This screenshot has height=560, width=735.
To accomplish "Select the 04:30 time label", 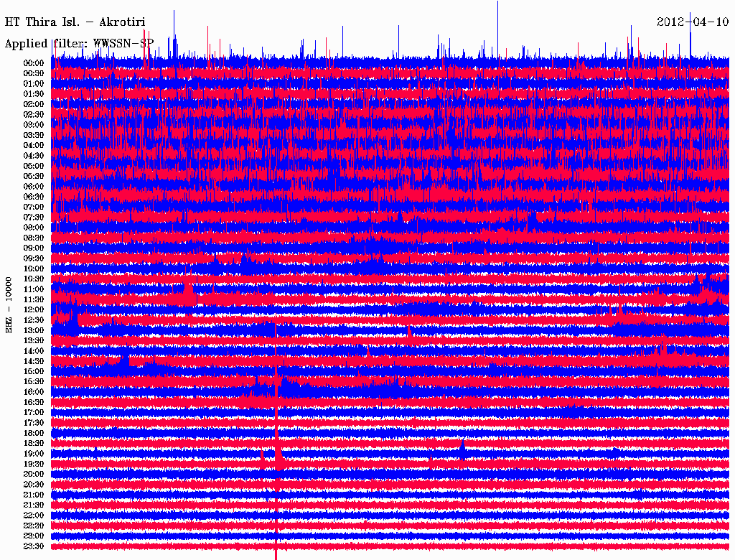I will [34, 156].
